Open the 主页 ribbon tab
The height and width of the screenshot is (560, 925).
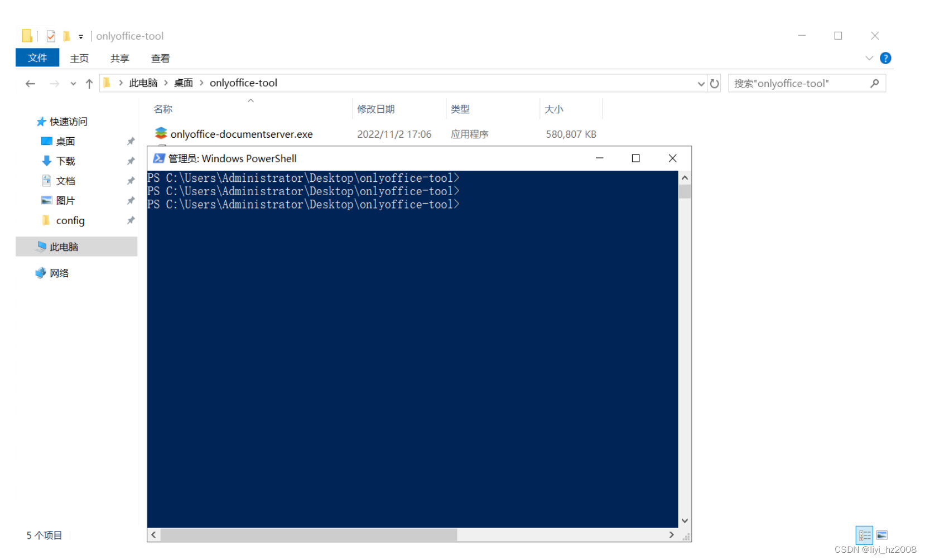79,59
